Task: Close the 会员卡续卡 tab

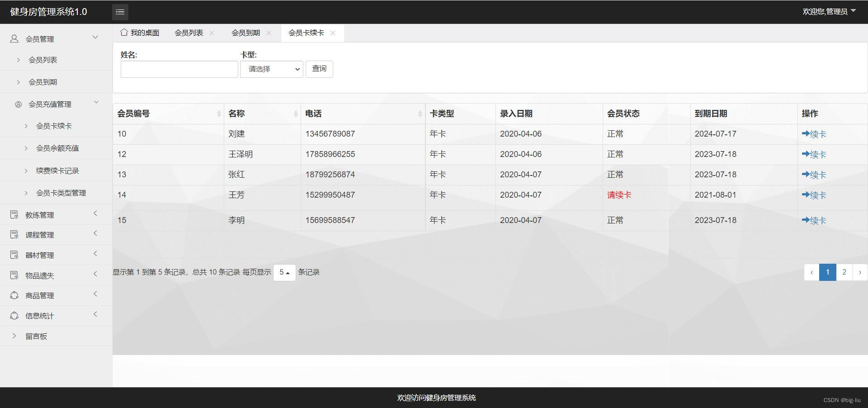Action: coord(333,33)
